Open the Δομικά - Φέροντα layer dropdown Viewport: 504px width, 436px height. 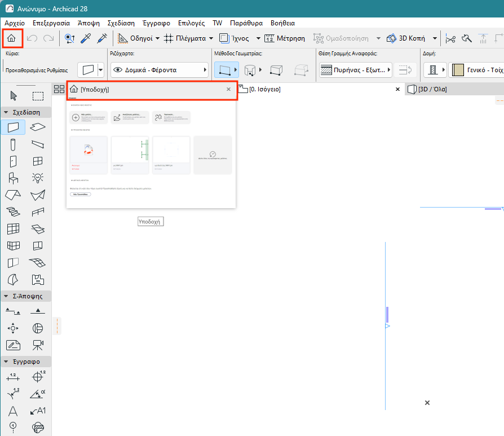coord(160,70)
